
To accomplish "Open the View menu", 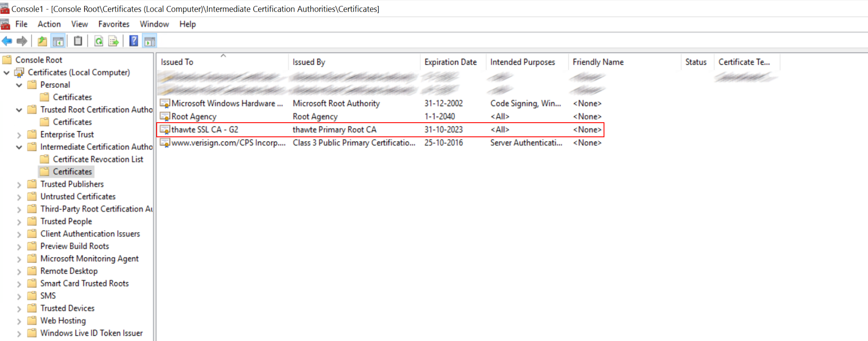I will [79, 24].
